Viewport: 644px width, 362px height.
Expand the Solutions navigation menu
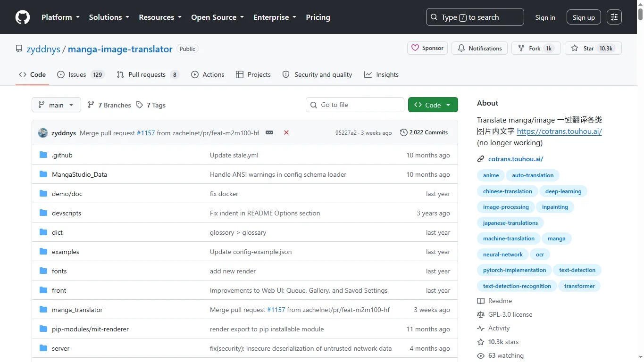[x=109, y=17]
